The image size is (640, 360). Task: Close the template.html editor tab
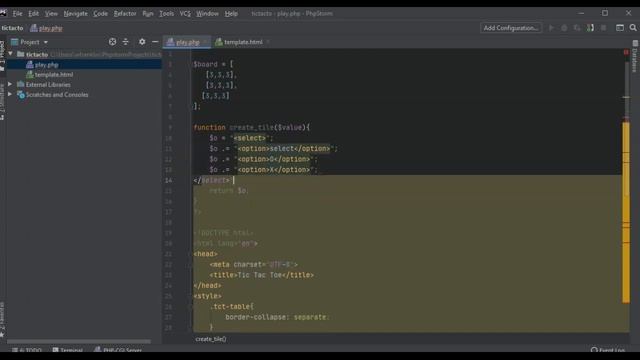click(x=268, y=42)
